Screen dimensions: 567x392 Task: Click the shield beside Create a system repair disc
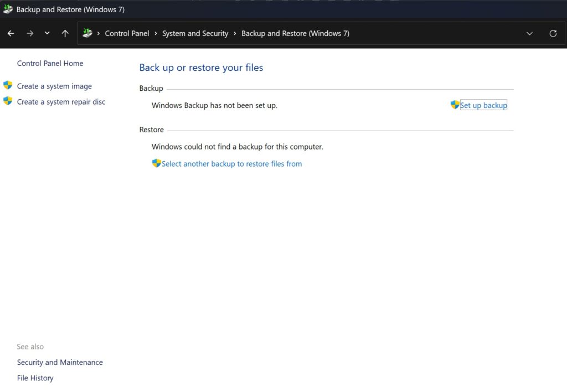pos(8,101)
